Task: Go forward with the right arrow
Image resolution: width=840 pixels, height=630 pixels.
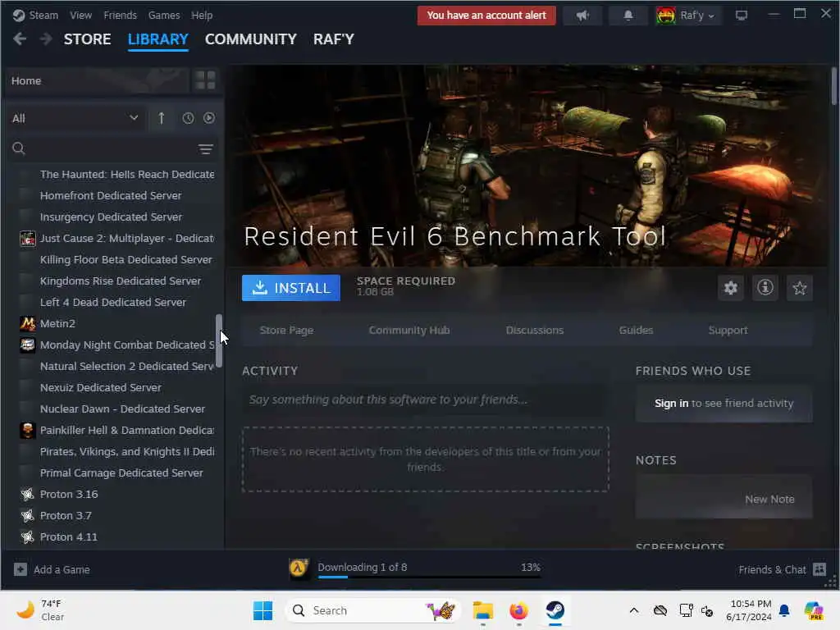Action: pyautogui.click(x=46, y=39)
